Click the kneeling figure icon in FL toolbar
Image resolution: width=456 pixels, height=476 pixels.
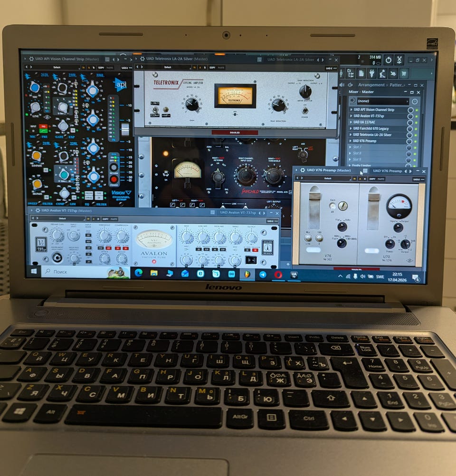(x=382, y=73)
